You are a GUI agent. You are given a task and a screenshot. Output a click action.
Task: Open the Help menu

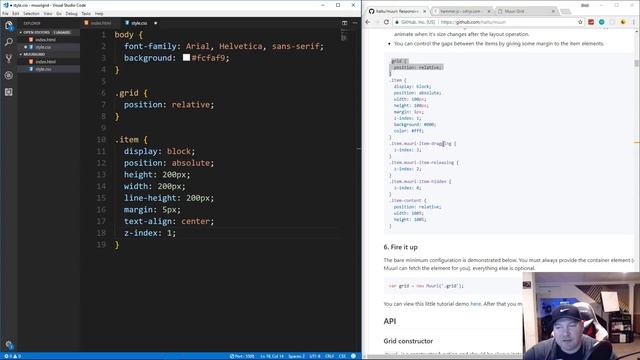tap(99, 13)
